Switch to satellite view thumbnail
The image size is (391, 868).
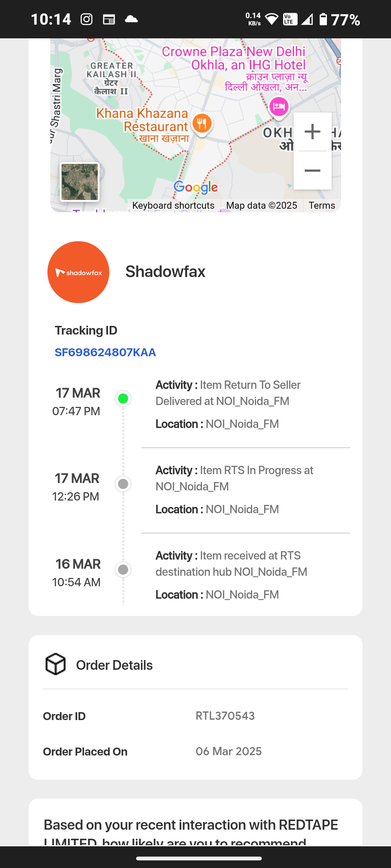pyautogui.click(x=80, y=182)
